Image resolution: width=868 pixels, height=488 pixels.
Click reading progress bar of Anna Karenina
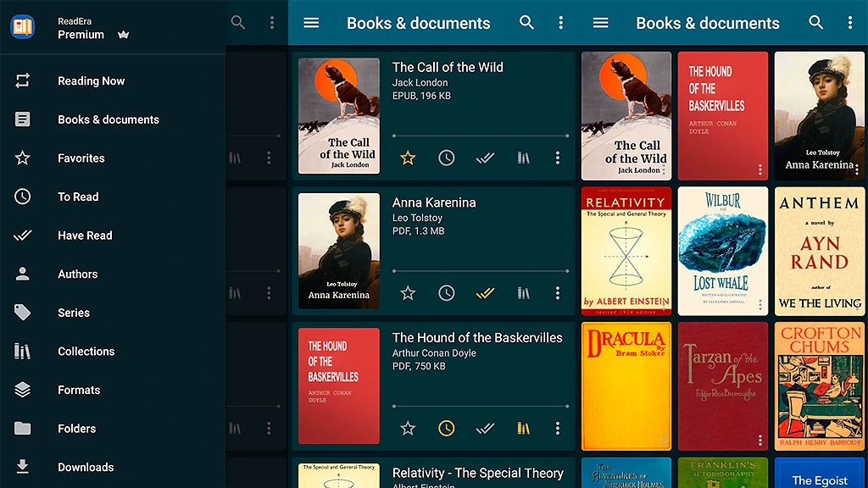481,271
